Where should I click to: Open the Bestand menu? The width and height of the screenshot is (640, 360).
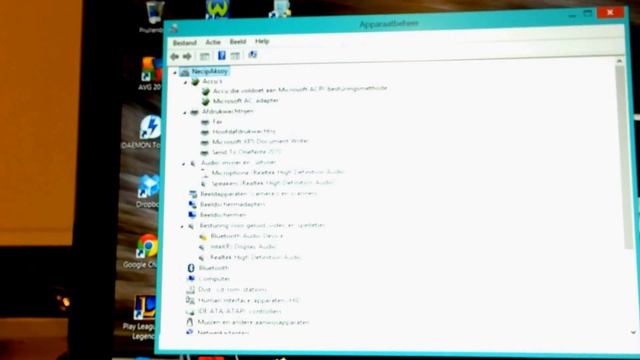[x=184, y=42]
